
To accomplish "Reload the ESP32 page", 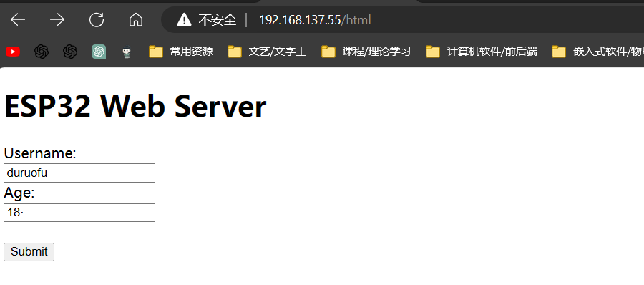I will [97, 19].
